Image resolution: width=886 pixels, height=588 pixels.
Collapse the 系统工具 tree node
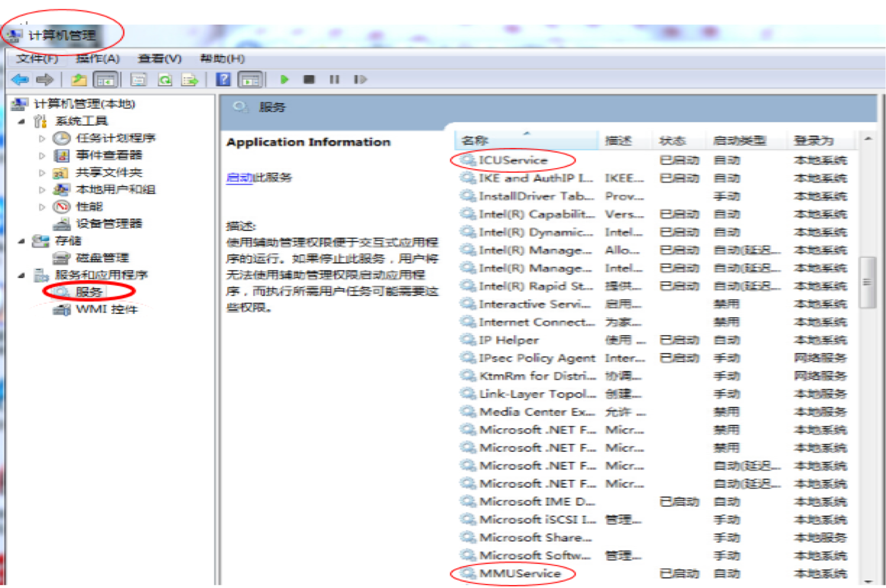[x=22, y=121]
